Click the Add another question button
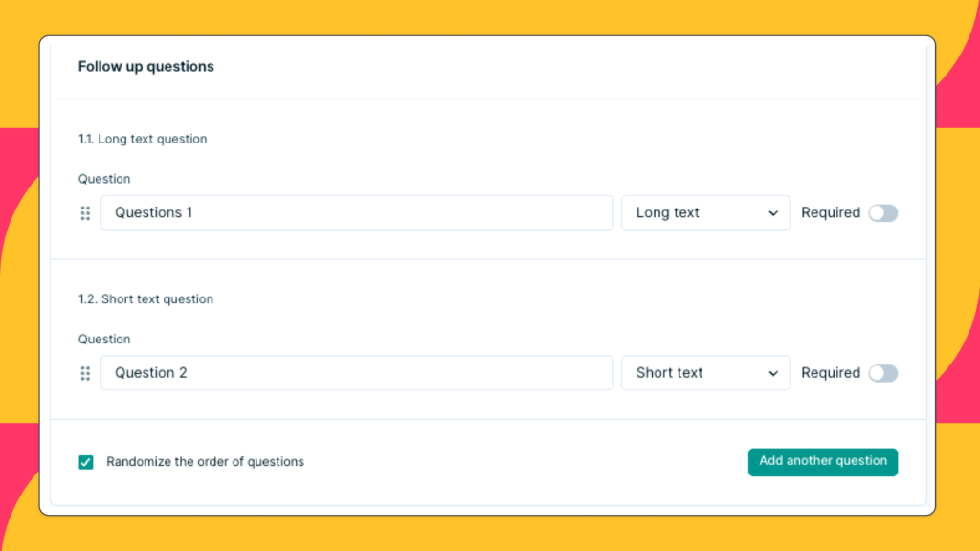The height and width of the screenshot is (551, 980). (x=822, y=461)
